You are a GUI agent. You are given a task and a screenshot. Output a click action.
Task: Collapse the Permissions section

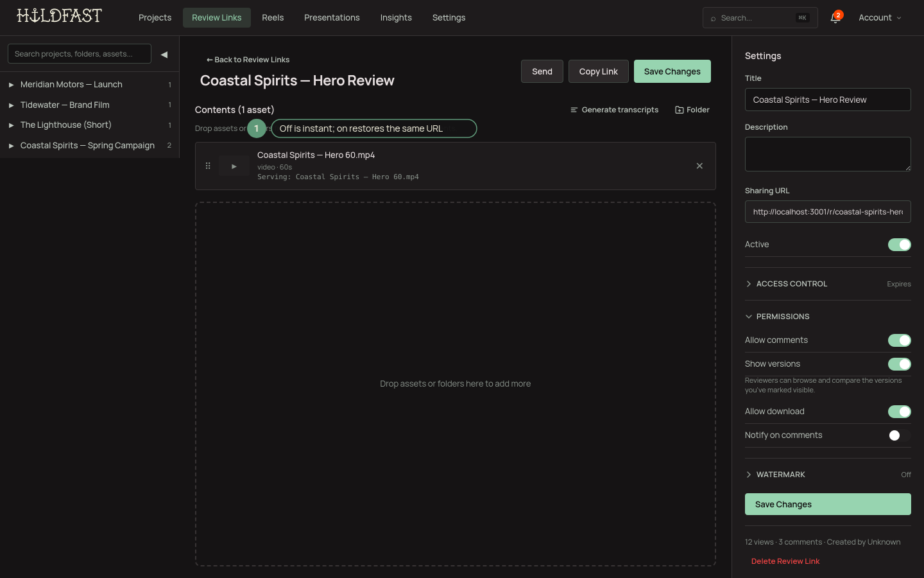[x=828, y=317]
